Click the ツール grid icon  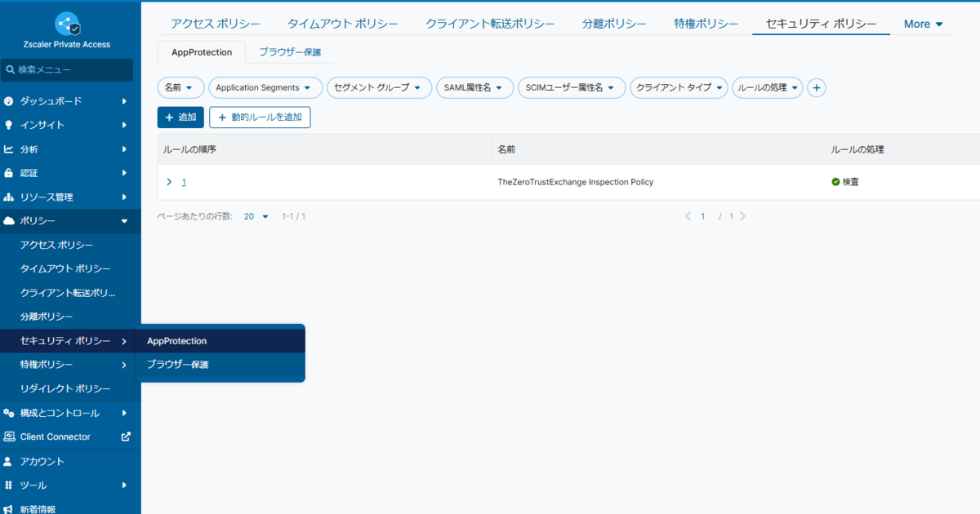[x=8, y=485]
